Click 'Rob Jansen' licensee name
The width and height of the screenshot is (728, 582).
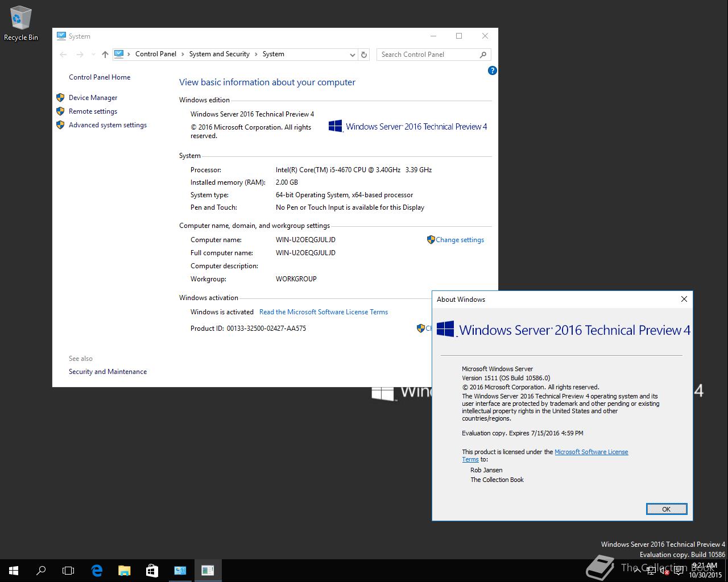click(486, 470)
